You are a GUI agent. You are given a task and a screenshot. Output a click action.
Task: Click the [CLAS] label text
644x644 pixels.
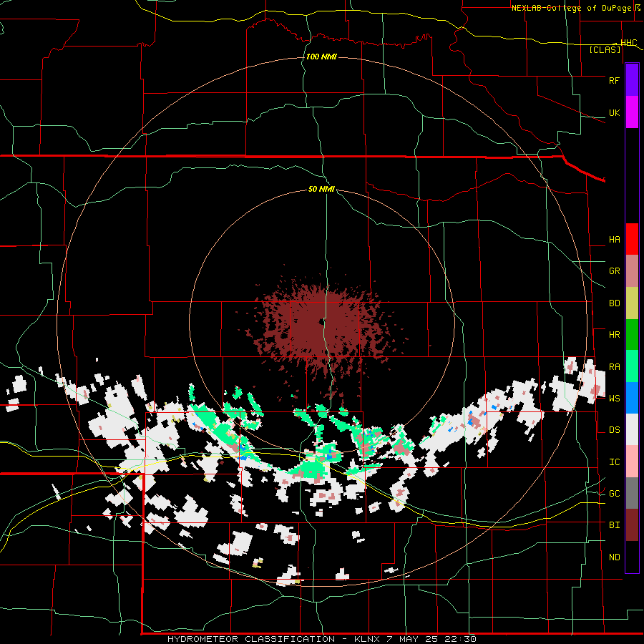point(605,49)
